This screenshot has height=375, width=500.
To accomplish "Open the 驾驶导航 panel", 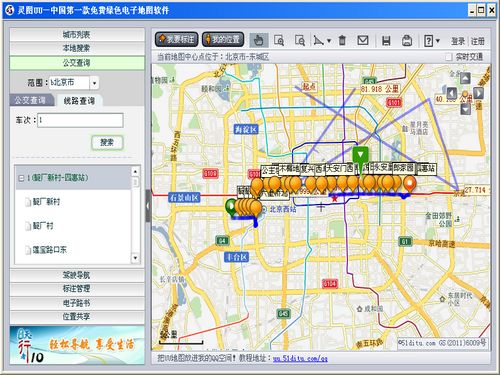I will 77,275.
